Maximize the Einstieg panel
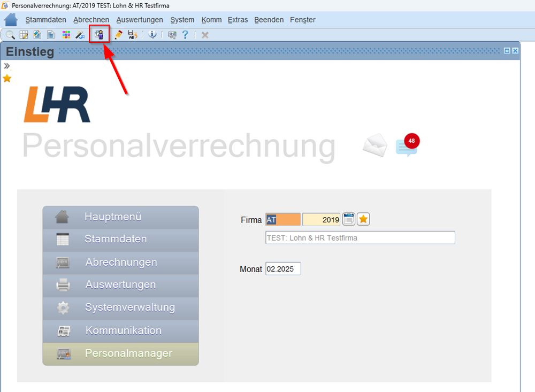 pyautogui.click(x=507, y=51)
